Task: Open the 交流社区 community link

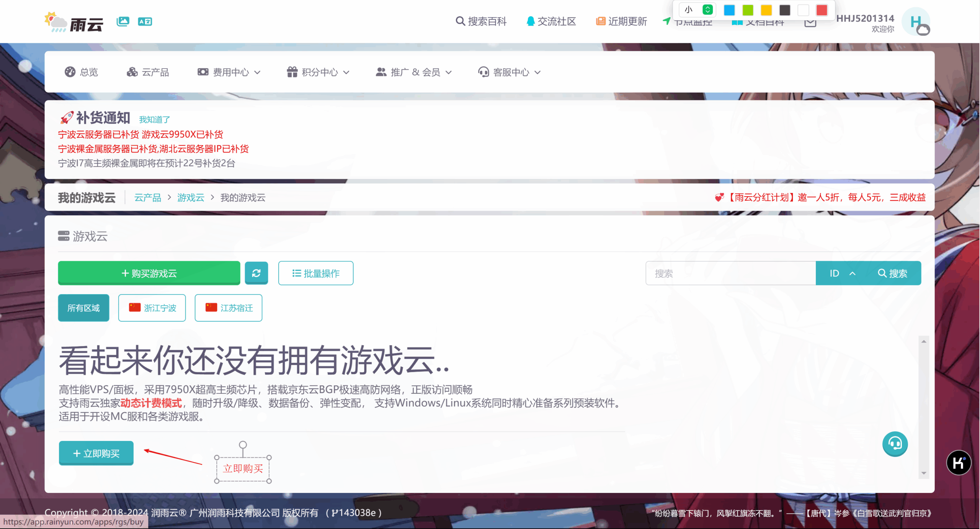Action: (x=551, y=21)
